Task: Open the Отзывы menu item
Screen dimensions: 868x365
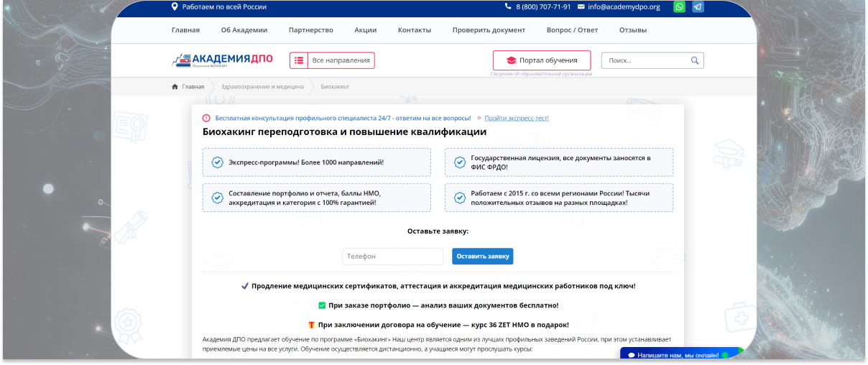Action: (x=633, y=30)
